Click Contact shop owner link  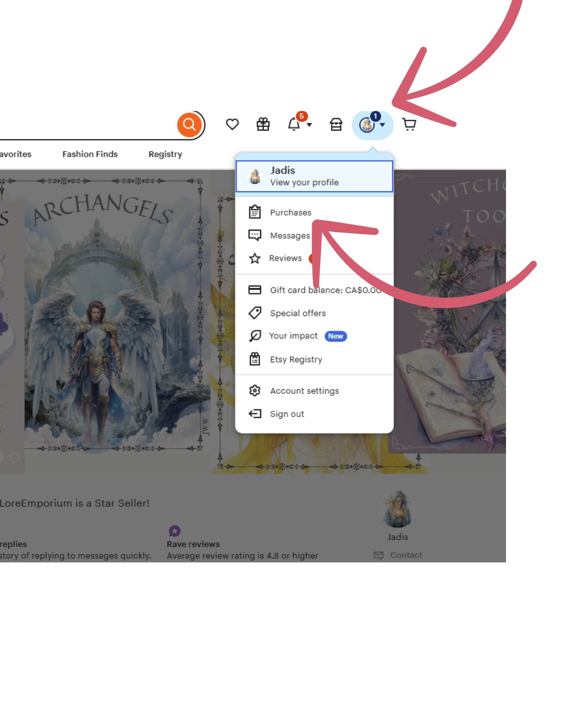[x=398, y=555]
